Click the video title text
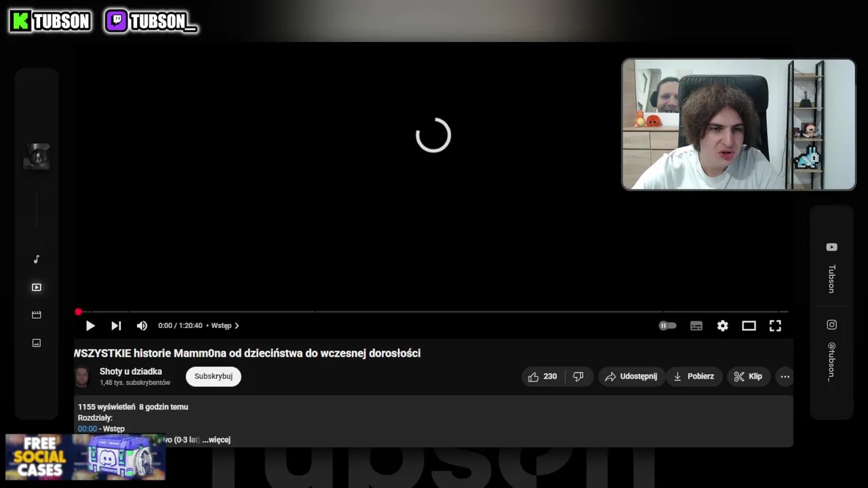The width and height of the screenshot is (868, 488). [247, 353]
